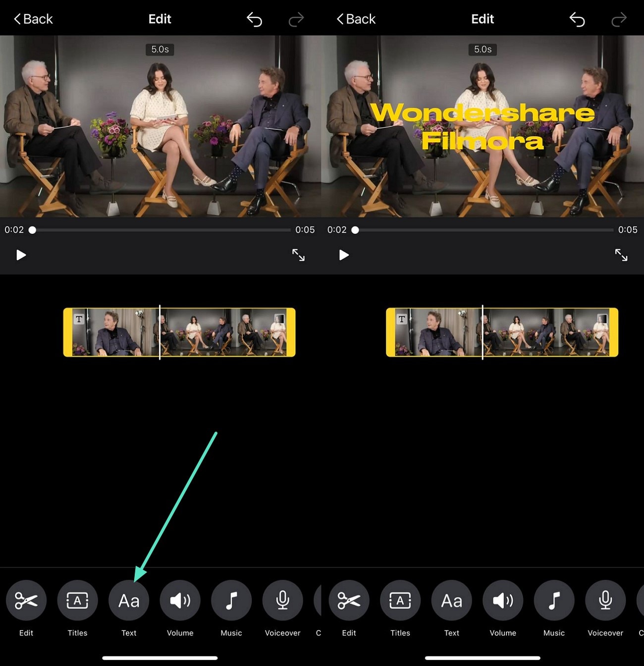
Task: Redo the action in left screen
Action: click(x=296, y=20)
